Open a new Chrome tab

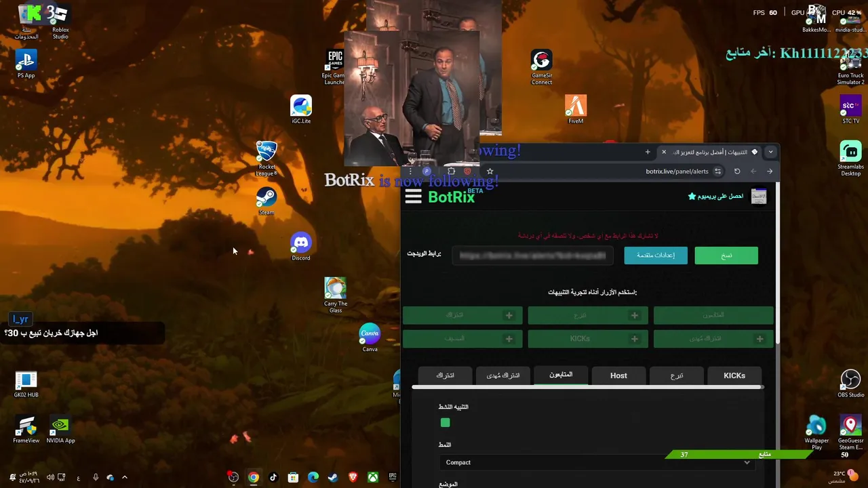pos(648,152)
